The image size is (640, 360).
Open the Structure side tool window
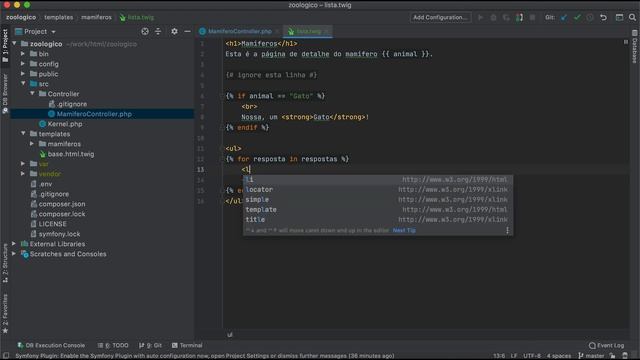pyautogui.click(x=5, y=263)
